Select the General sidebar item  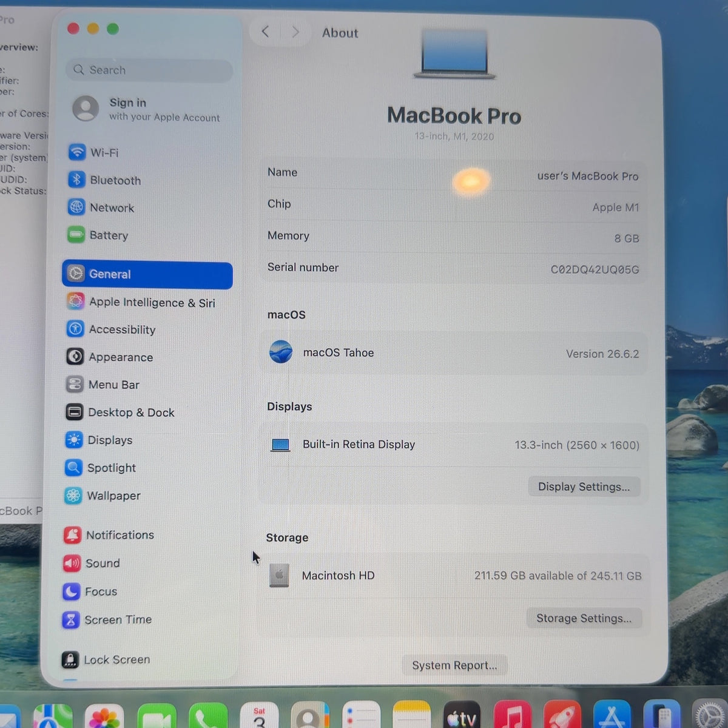147,274
